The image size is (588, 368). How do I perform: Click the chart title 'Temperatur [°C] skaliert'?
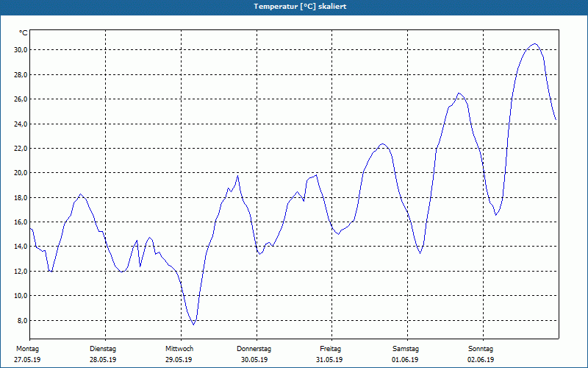click(x=300, y=7)
